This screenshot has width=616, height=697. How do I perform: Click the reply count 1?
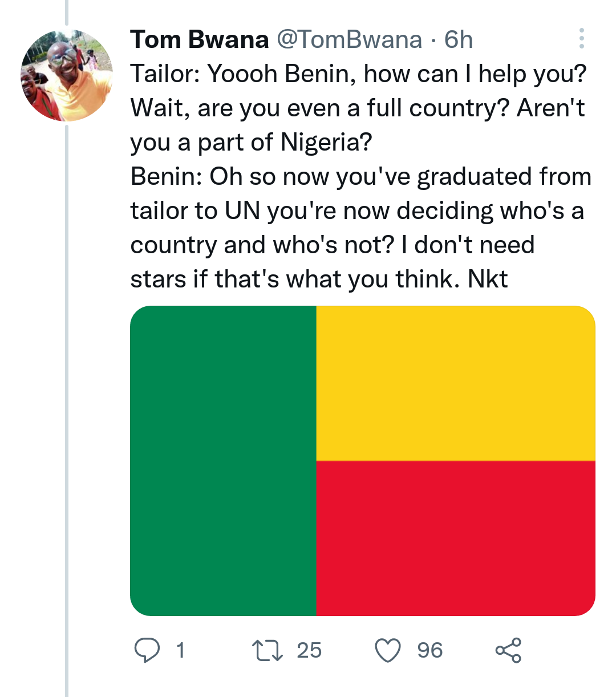tap(180, 650)
